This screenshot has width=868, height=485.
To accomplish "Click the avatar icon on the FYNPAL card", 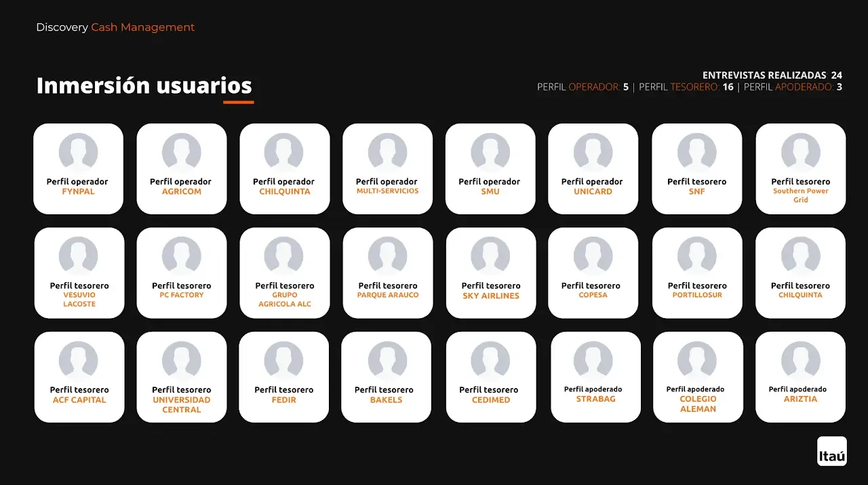I will tap(79, 152).
